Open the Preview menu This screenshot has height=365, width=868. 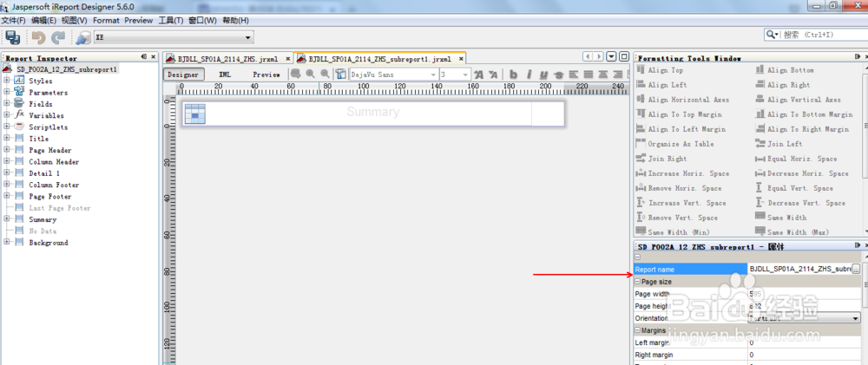pyautogui.click(x=138, y=21)
